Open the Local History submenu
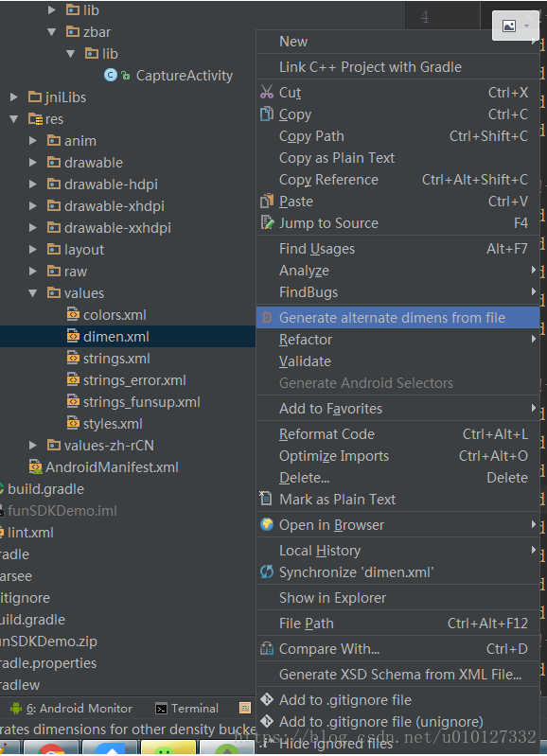The height and width of the screenshot is (756, 547). click(397, 551)
